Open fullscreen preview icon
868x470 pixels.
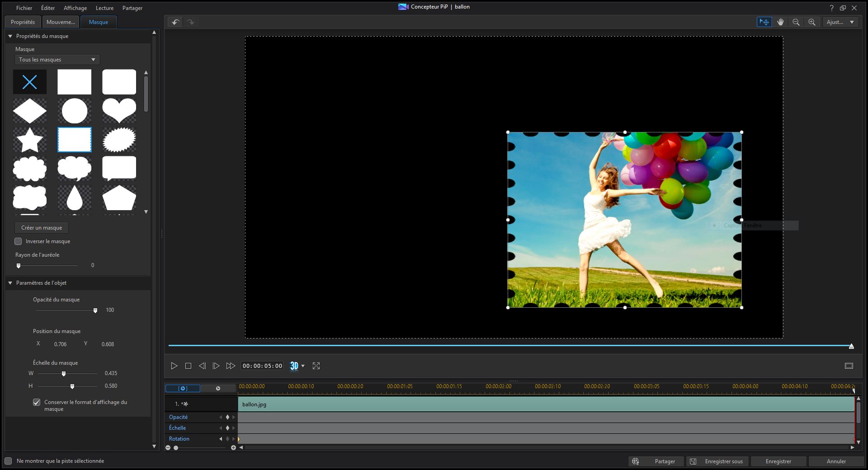(316, 366)
